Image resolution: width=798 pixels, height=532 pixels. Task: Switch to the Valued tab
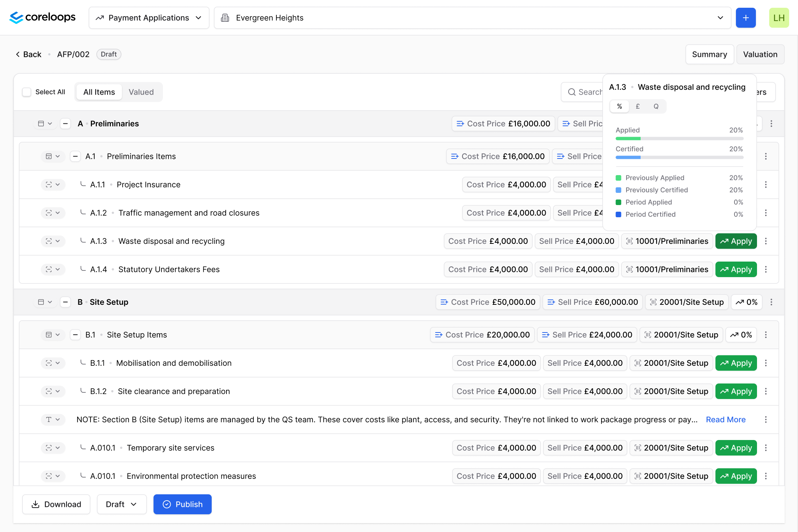click(141, 92)
